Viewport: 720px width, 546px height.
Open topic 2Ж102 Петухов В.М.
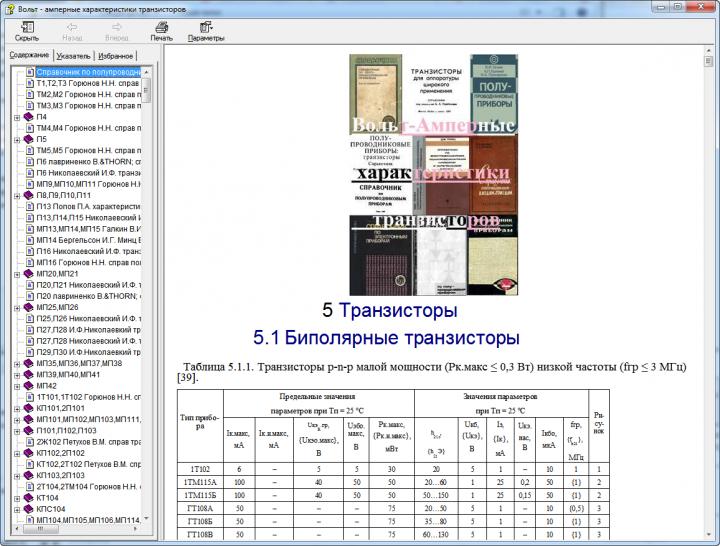[x=88, y=442]
